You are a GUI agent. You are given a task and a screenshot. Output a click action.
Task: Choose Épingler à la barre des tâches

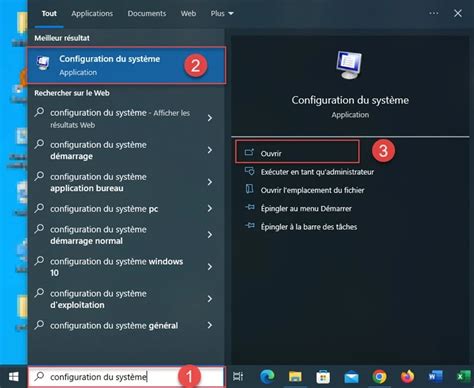(309, 227)
